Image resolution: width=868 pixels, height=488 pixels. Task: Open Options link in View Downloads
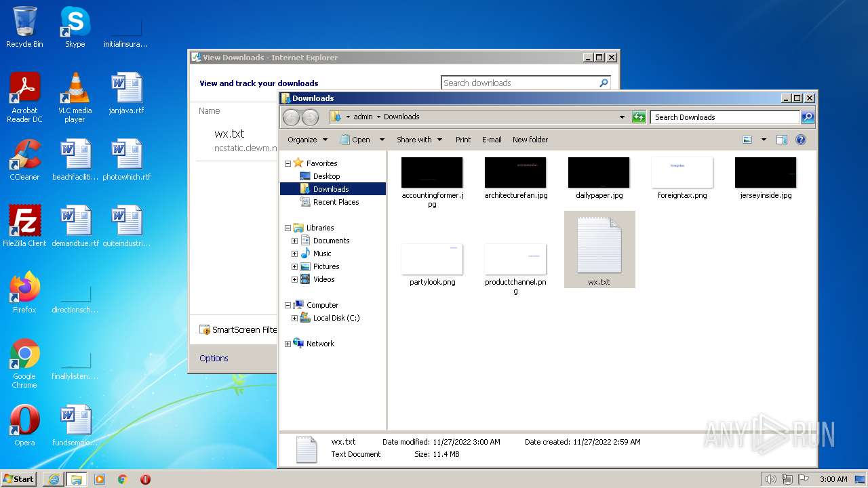click(214, 358)
